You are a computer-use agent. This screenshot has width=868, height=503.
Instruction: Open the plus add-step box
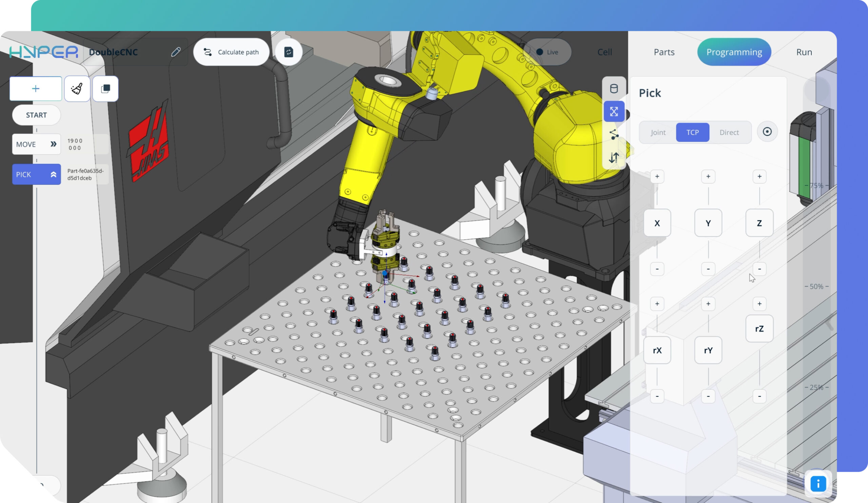pyautogui.click(x=36, y=89)
